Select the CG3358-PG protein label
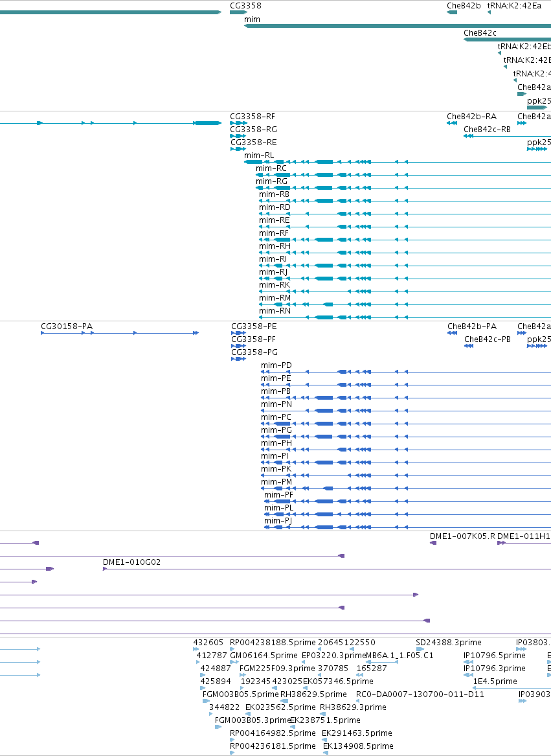Image resolution: width=551 pixels, height=756 pixels. (254, 353)
